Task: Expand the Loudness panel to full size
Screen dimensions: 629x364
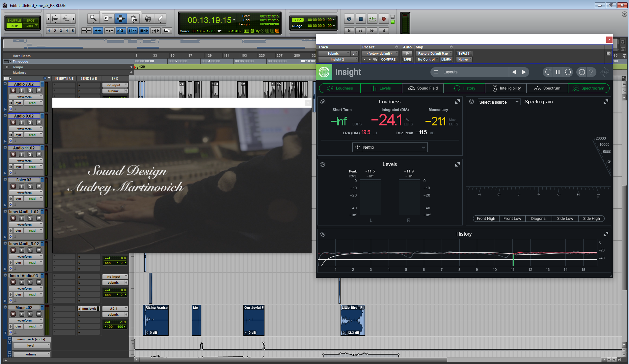Action: [457, 102]
